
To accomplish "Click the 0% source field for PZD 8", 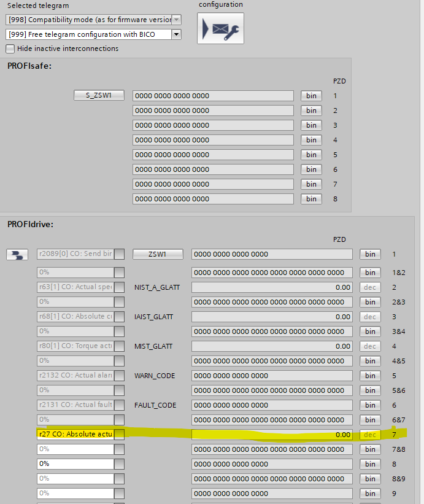I will pos(75,464).
